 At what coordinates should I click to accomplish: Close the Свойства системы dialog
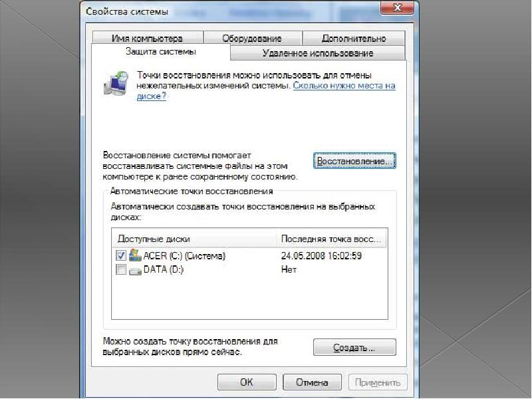pyautogui.click(x=397, y=7)
